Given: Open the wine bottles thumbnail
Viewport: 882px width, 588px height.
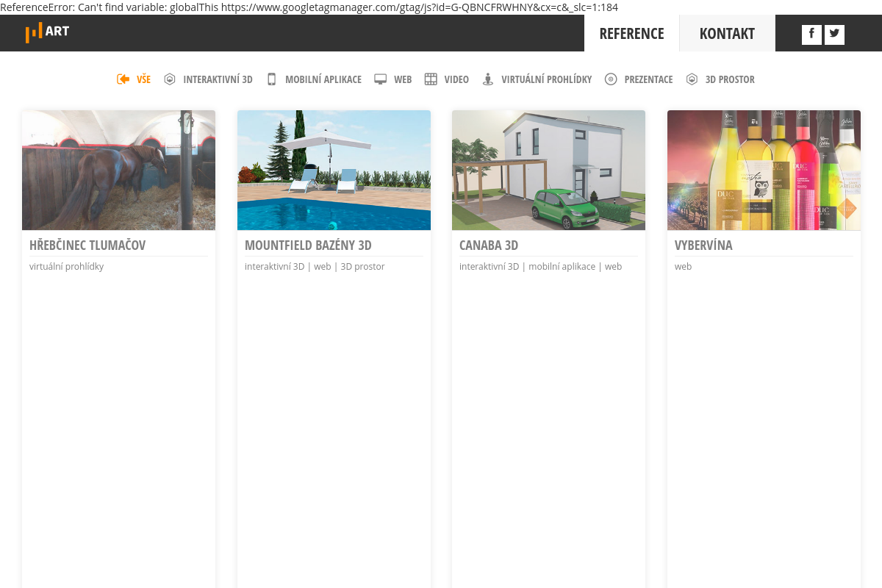Looking at the screenshot, I should [764, 170].
